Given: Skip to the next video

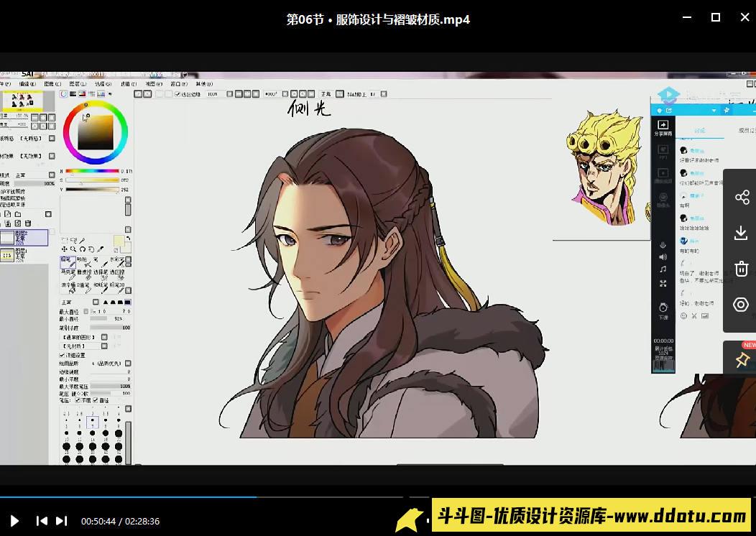Looking at the screenshot, I should pyautogui.click(x=61, y=521).
